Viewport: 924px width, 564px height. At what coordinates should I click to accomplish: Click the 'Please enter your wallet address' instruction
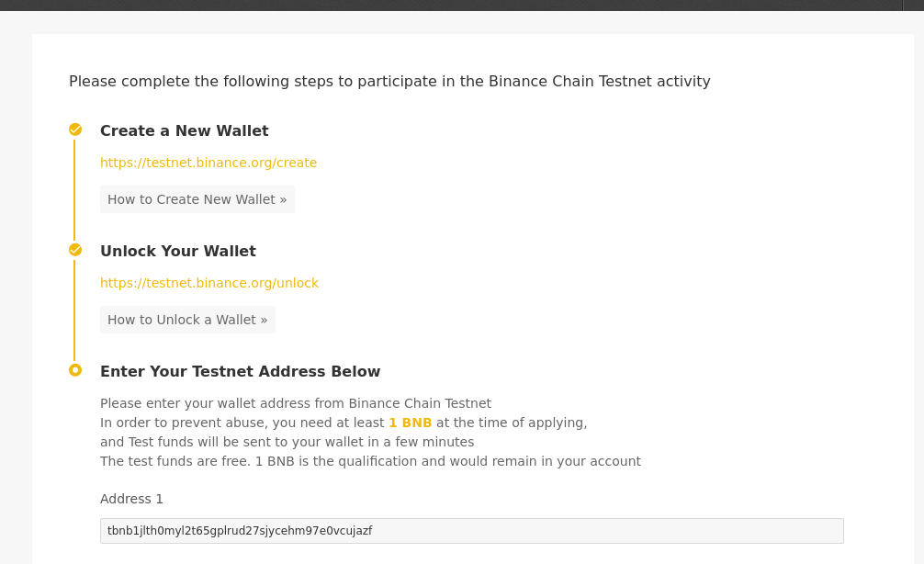coord(295,403)
